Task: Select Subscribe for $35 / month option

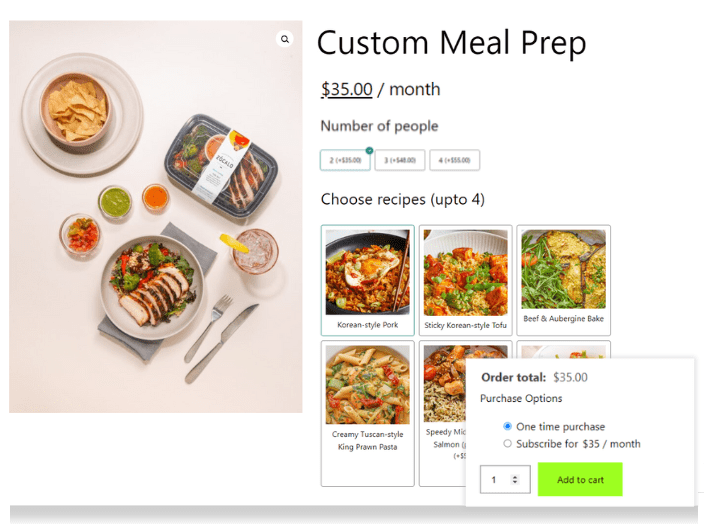Action: tap(508, 444)
